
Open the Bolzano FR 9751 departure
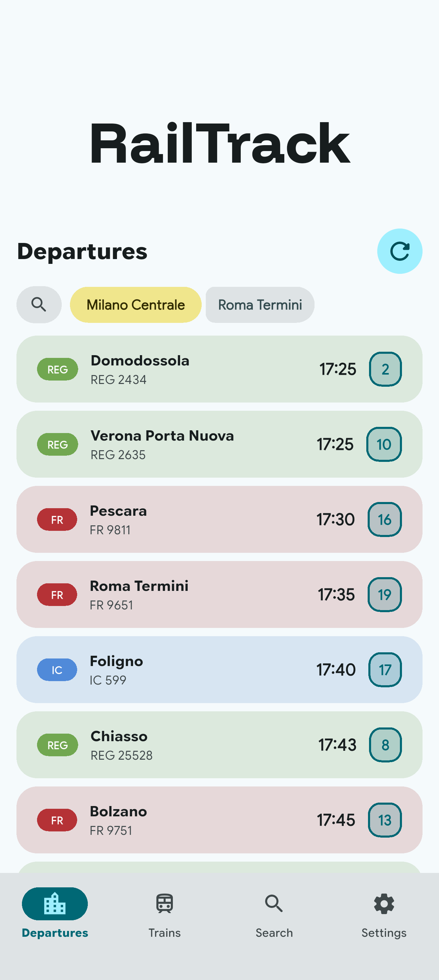coord(219,820)
